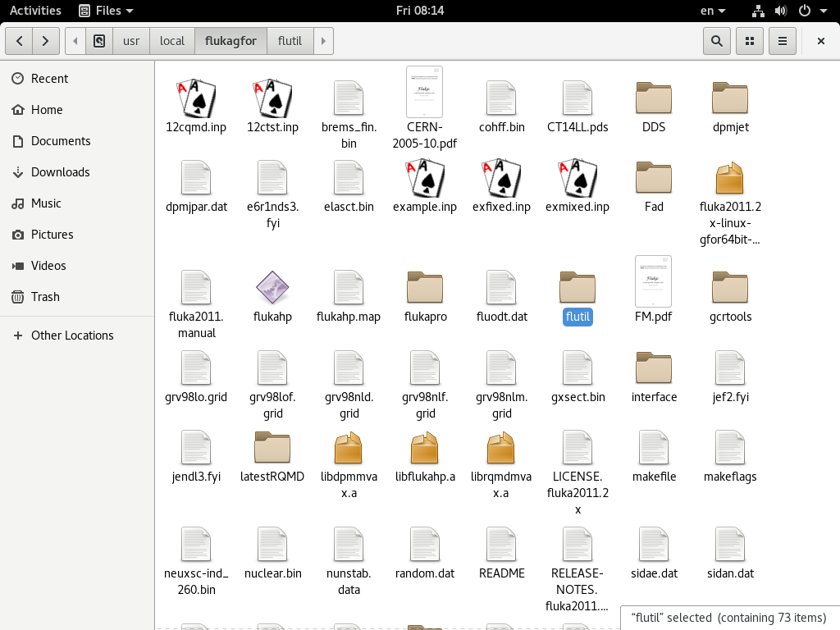The image size is (840, 630).
Task: Open Other Locations in the sidebar
Action: 78,336
